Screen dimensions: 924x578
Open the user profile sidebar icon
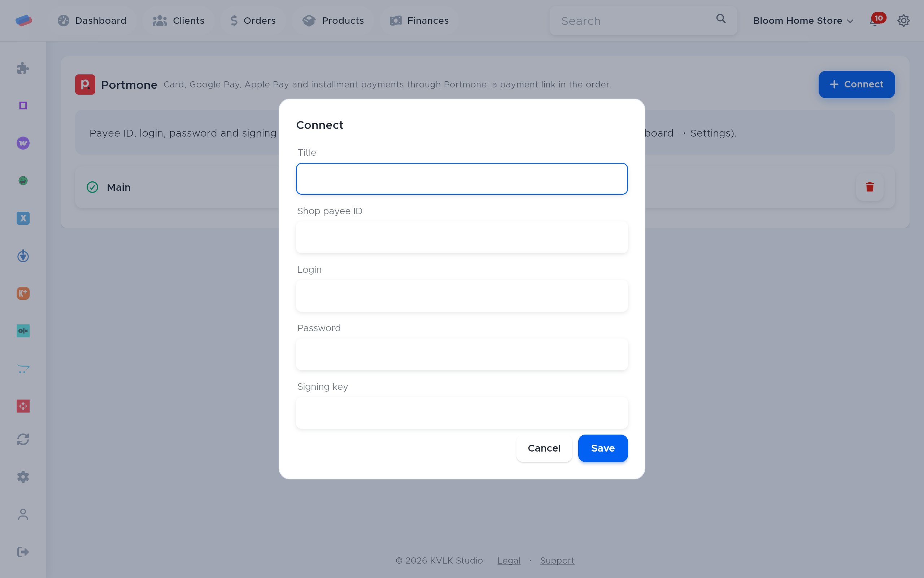click(x=23, y=514)
